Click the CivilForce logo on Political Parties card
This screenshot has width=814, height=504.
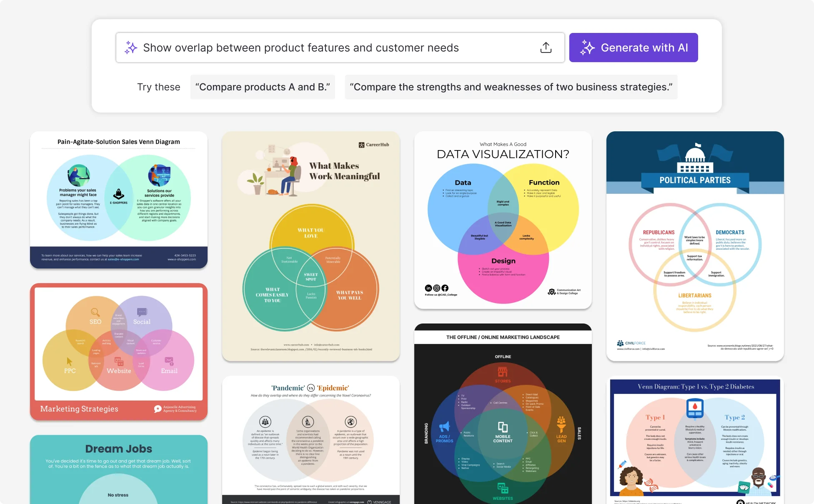pyautogui.click(x=631, y=343)
